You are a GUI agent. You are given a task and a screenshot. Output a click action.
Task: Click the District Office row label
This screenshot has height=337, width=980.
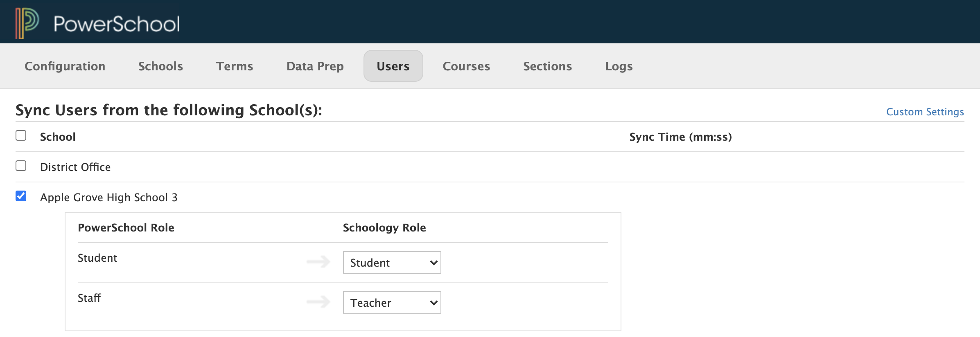click(75, 167)
